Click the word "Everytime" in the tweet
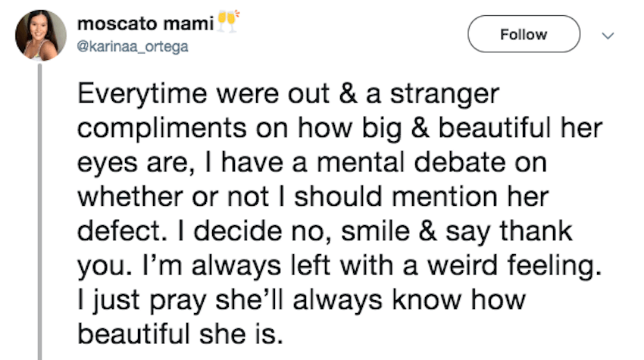 click(x=142, y=95)
